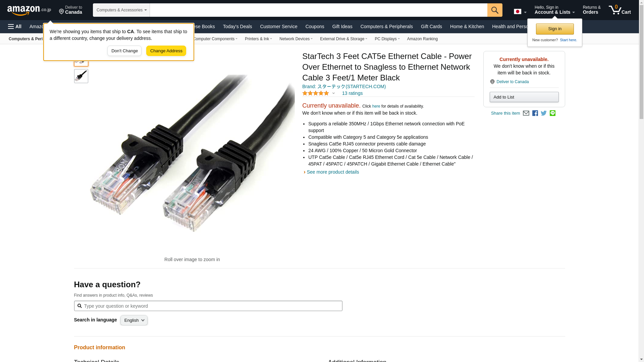Focus the product question search field
This screenshot has height=362, width=644.
click(x=208, y=306)
